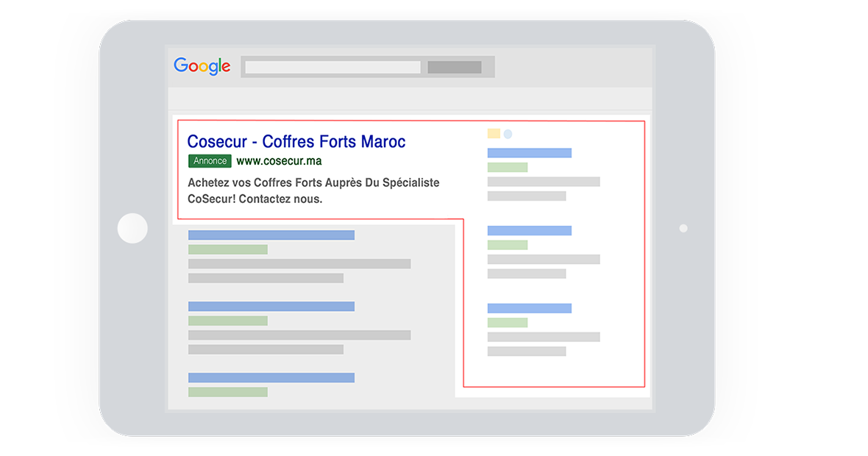This screenshot has width=868, height=456.
Task: Click the ad description mentioning Coffres Forts specialist
Action: tap(313, 190)
